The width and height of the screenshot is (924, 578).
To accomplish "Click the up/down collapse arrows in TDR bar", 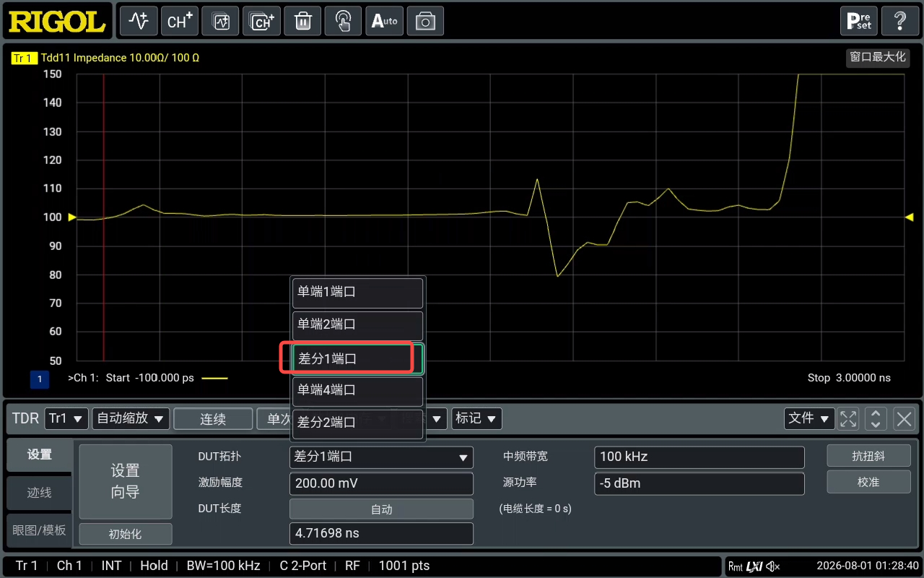I will coord(876,418).
